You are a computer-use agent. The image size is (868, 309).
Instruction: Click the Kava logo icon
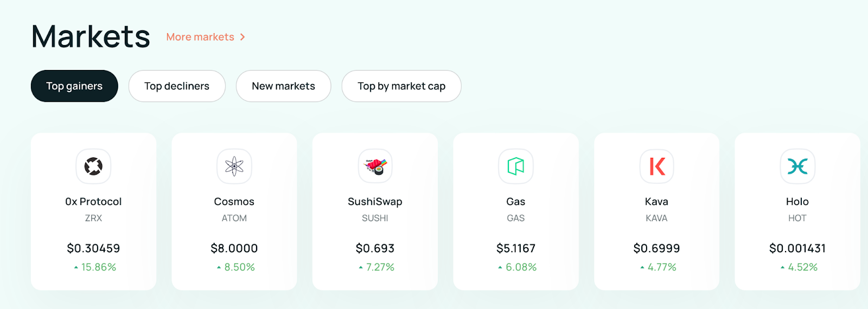pyautogui.click(x=656, y=166)
